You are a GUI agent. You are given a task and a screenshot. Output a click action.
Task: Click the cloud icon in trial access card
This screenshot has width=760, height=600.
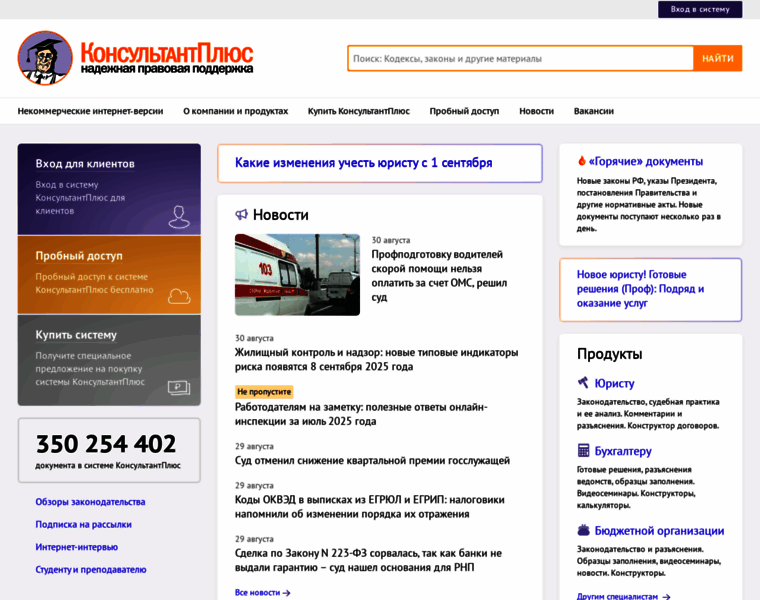pos(179,296)
